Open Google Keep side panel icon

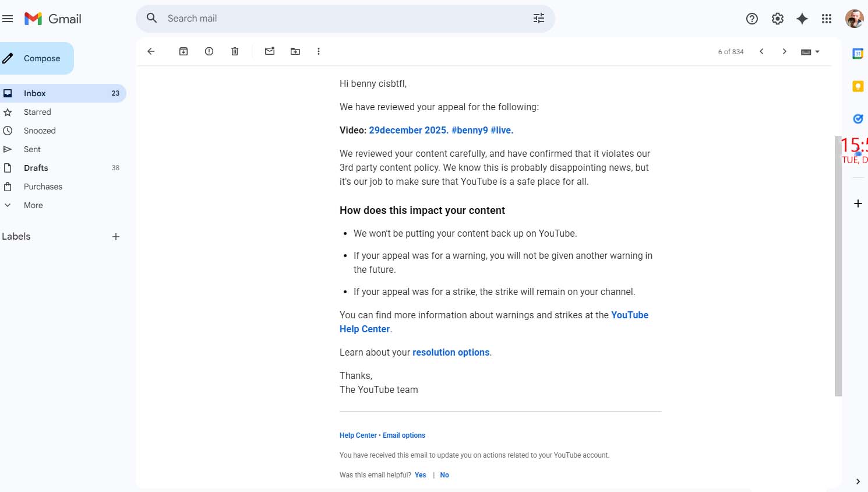pos(858,86)
